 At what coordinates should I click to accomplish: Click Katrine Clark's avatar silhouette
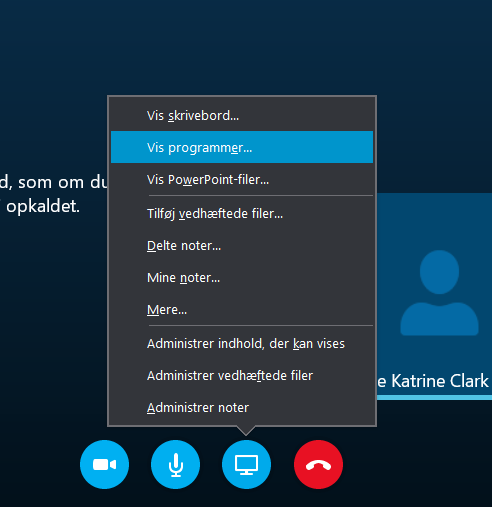439,293
